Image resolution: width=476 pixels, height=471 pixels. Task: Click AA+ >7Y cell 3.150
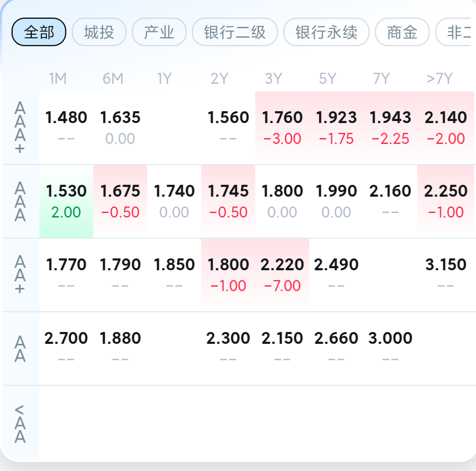(445, 274)
